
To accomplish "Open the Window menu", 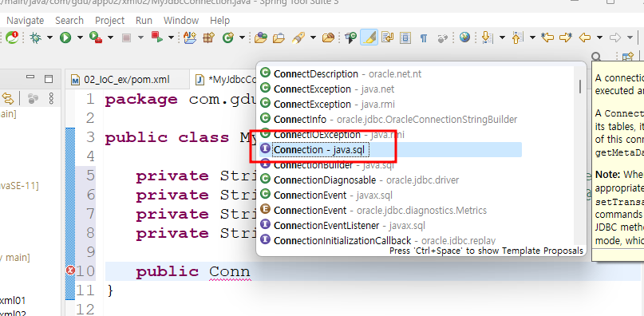I will point(181,21).
